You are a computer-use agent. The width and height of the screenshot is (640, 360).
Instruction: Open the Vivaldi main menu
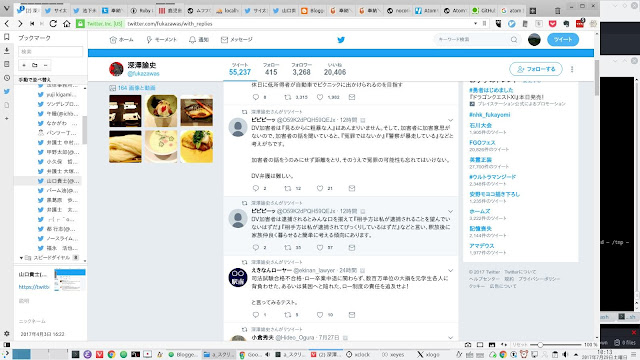tap(7, 8)
